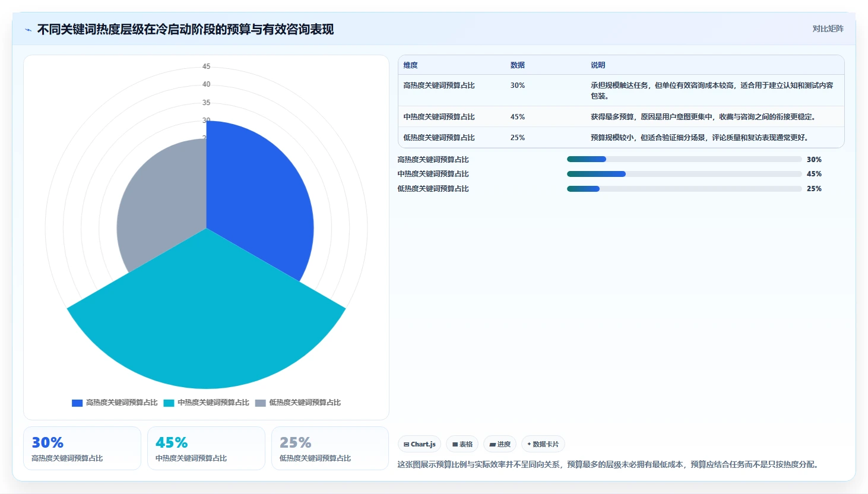Viewport: 868px width, 494px height.
Task: Click the 25% value beside the third progress bar
Action: click(814, 189)
